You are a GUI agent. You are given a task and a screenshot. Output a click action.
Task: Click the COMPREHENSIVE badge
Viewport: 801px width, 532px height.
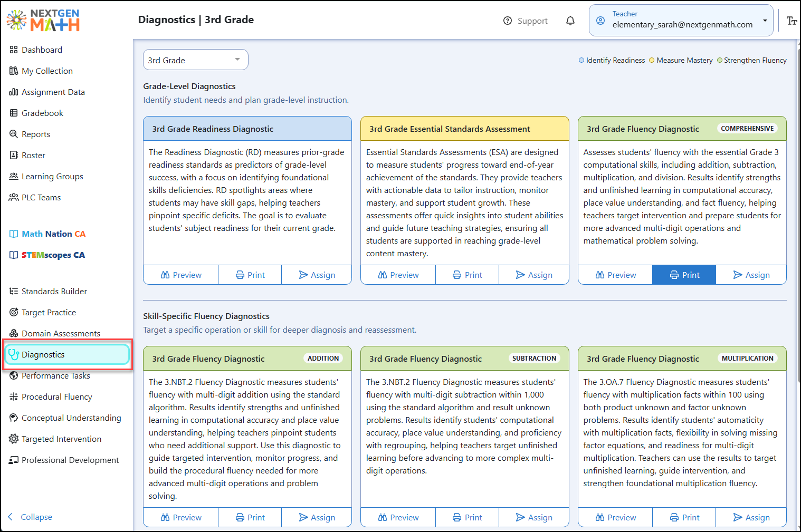pyautogui.click(x=747, y=128)
